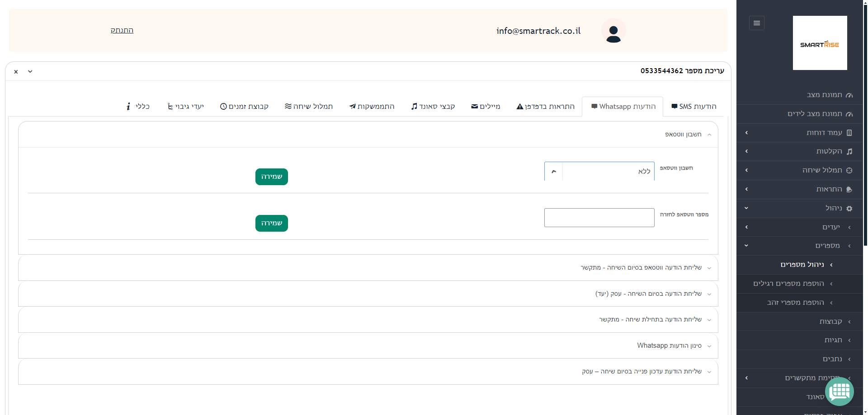Close the number editing panel with X
The height and width of the screenshot is (415, 868).
[x=16, y=72]
